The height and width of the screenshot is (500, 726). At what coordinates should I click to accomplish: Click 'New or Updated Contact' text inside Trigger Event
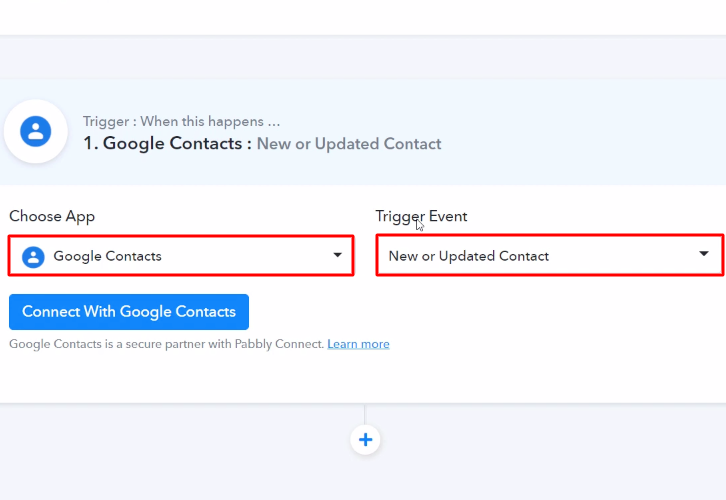(468, 256)
